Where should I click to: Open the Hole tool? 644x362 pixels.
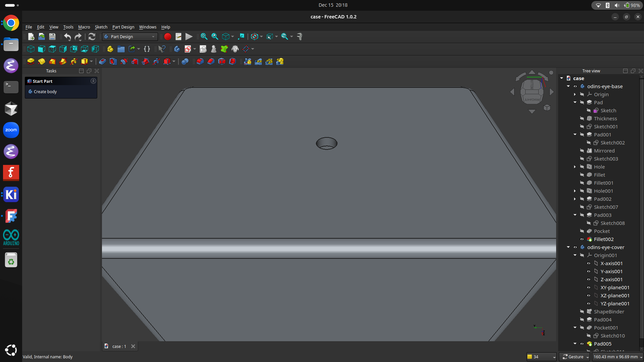click(113, 61)
